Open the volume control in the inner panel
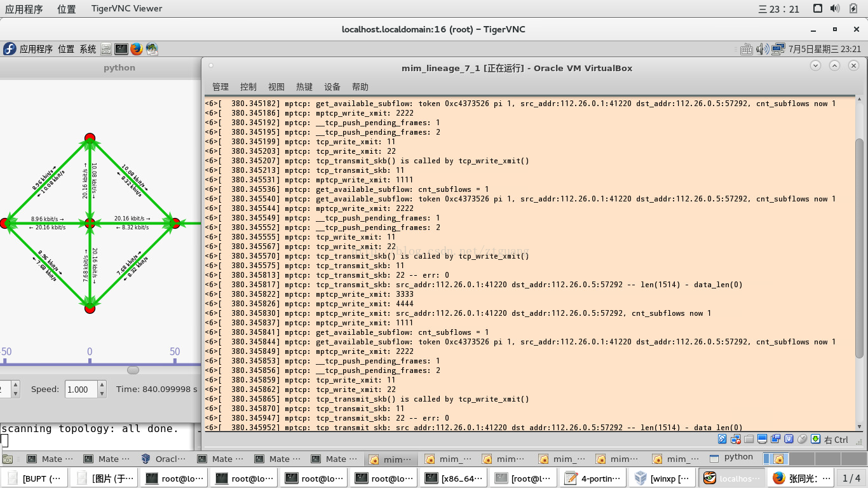Screen dimensions: 868x488 tap(763, 49)
